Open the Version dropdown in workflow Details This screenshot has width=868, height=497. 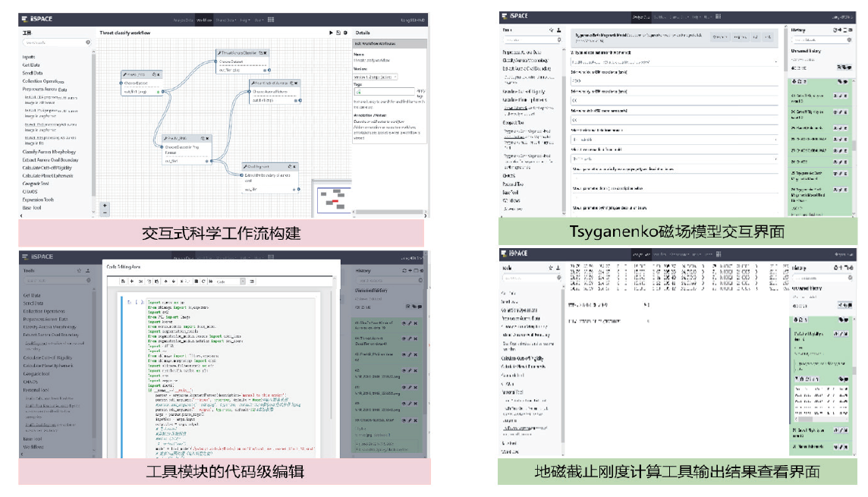376,77
